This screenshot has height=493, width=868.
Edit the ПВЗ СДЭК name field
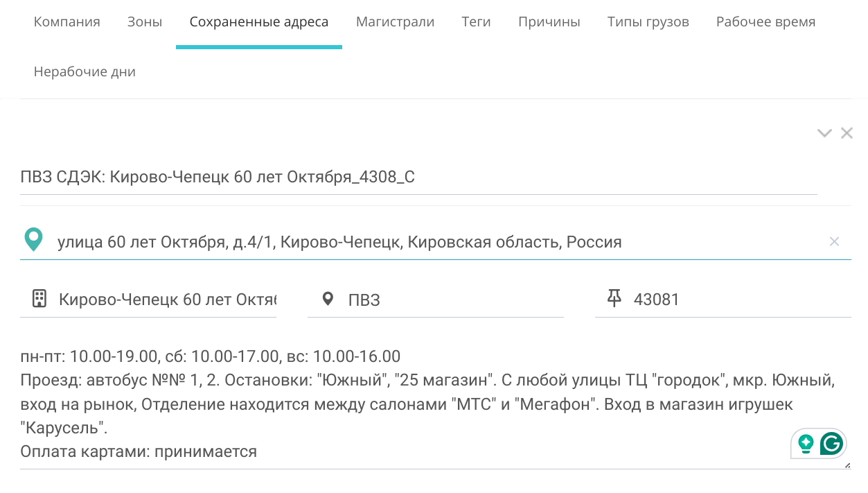click(x=418, y=178)
